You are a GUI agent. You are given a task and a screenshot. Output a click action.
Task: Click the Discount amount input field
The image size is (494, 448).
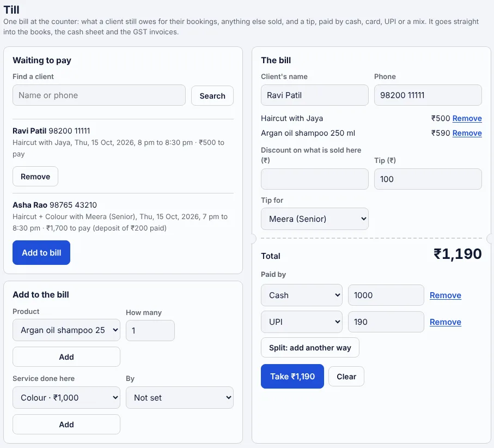tap(314, 179)
